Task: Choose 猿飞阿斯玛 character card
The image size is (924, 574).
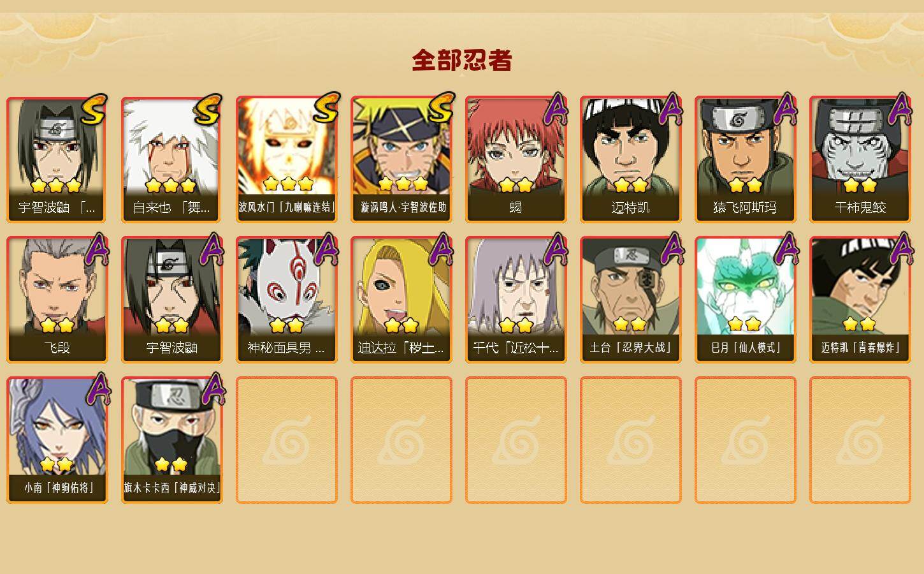Action: click(746, 159)
